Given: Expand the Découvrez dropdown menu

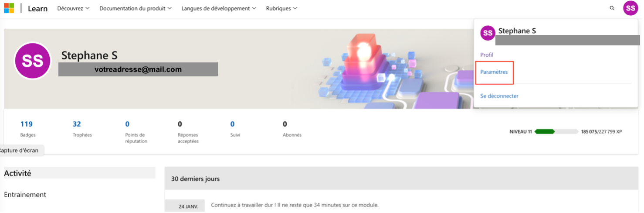Looking at the screenshot, I should (x=73, y=8).
